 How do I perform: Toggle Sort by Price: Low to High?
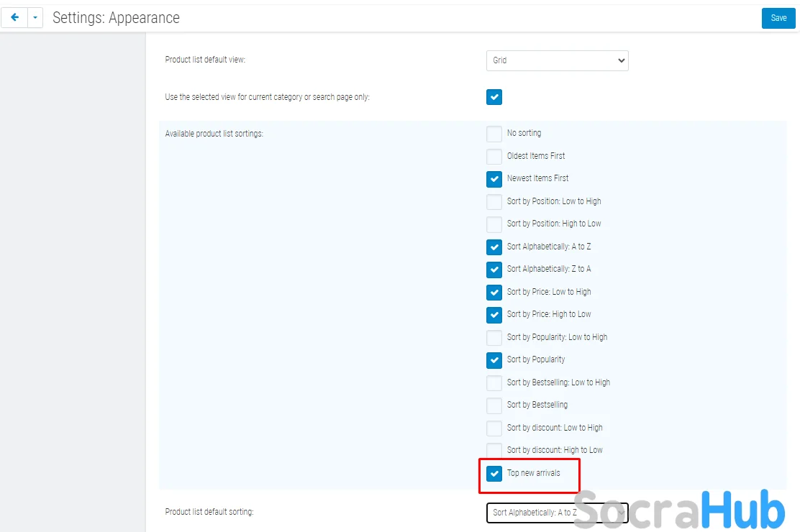tap(494, 292)
